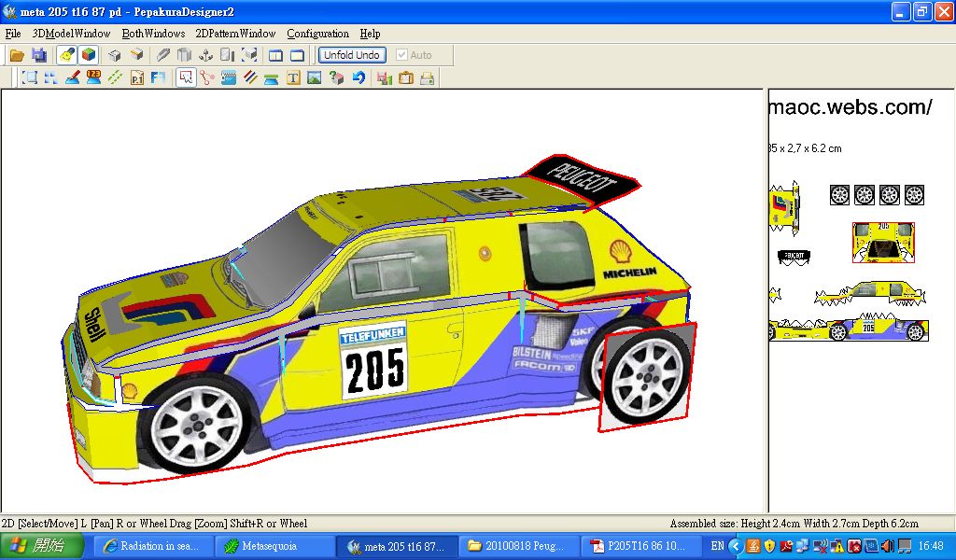
Task: Click the green dashed lines icon
Action: (x=115, y=78)
